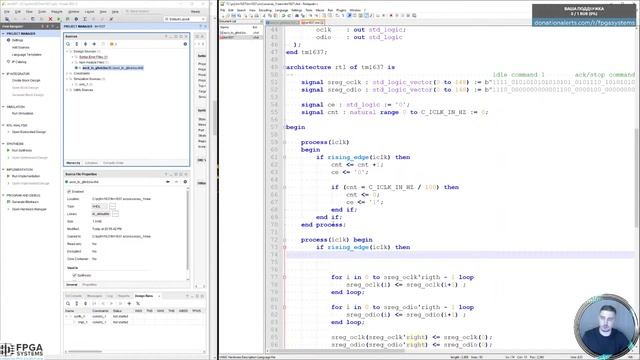The image size is (640, 360).
Task: Open the donationalerts.com link banner
Action: coord(584,23)
